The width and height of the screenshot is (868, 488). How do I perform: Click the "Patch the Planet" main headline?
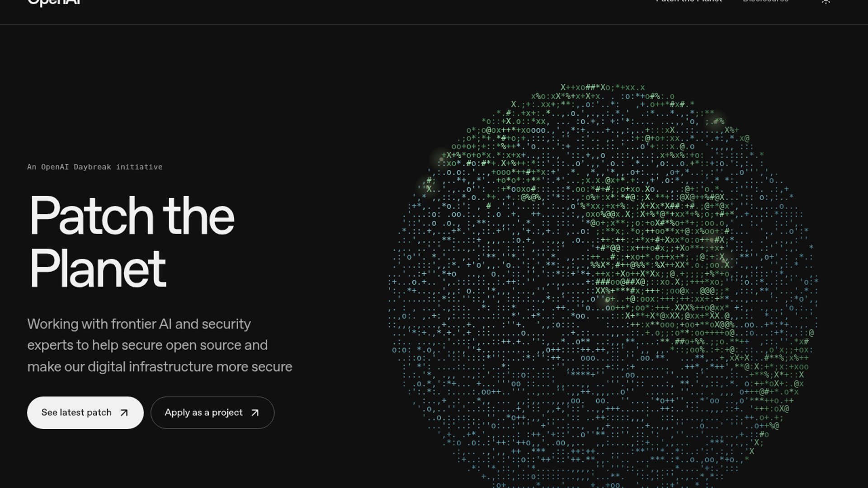132,242
